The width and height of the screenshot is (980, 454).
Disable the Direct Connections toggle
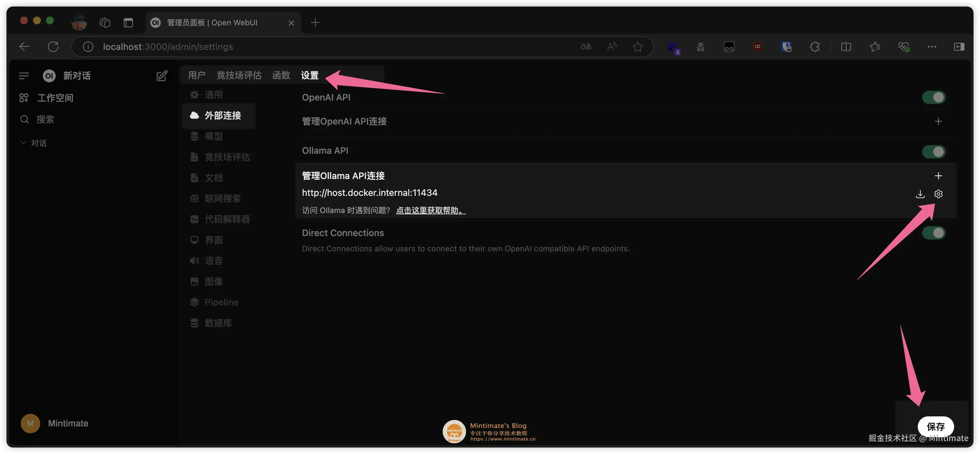935,233
